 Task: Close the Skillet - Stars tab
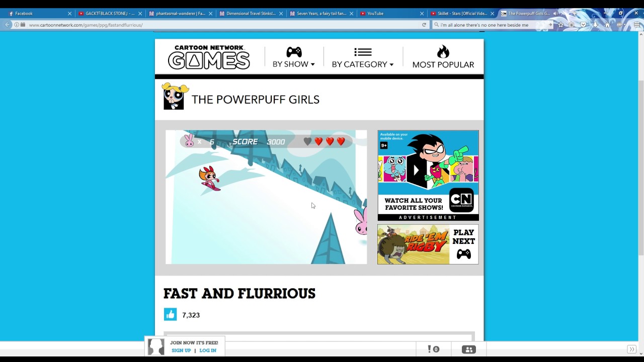(x=492, y=14)
